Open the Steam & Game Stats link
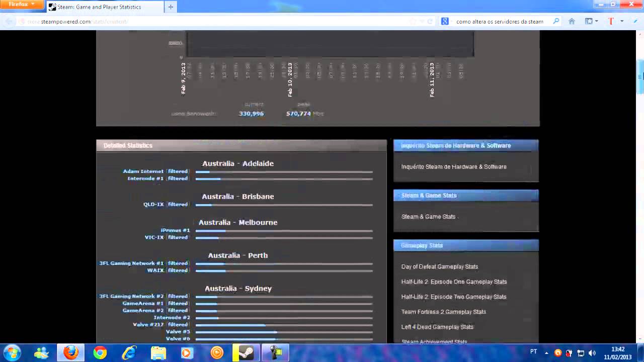The image size is (644, 362). click(x=428, y=217)
